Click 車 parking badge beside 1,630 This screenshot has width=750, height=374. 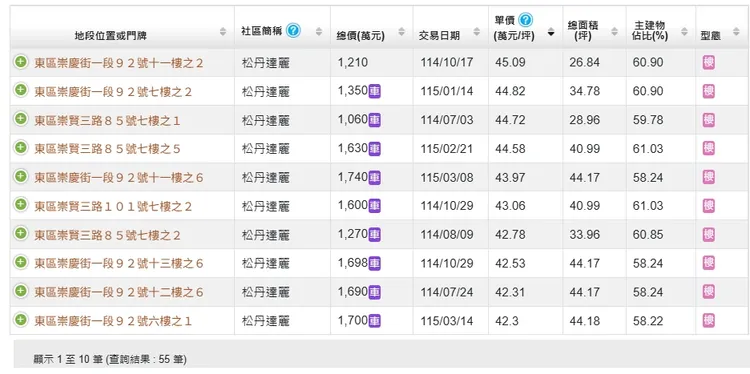pyautogui.click(x=375, y=148)
